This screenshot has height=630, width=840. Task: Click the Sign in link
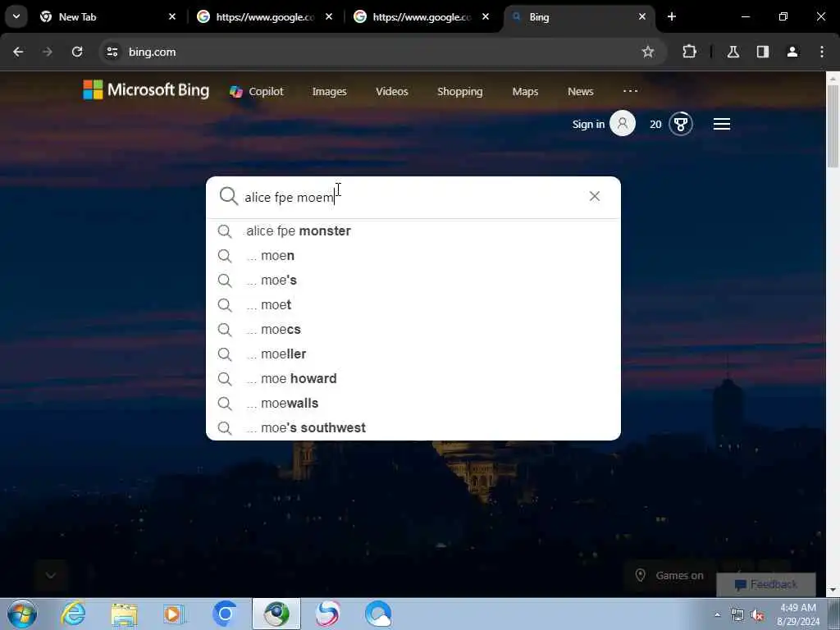pyautogui.click(x=588, y=125)
